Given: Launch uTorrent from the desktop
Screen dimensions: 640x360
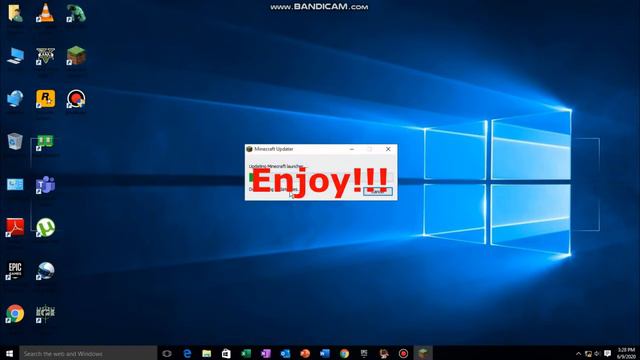Looking at the screenshot, I should point(45,227).
